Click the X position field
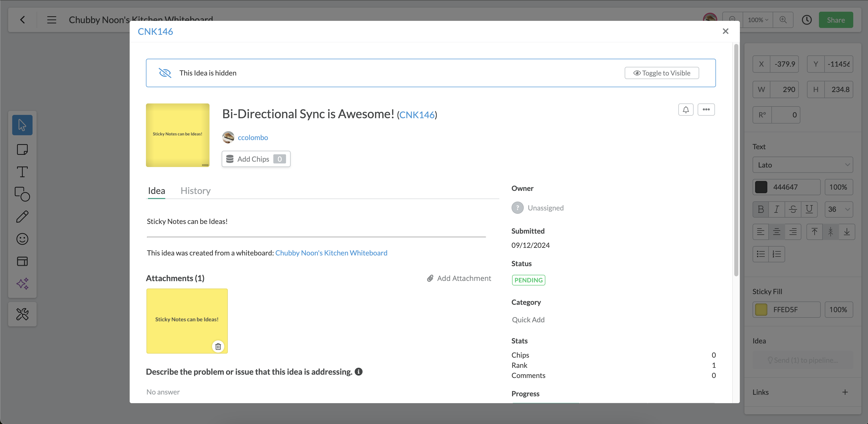The height and width of the screenshot is (424, 868). pos(775,64)
